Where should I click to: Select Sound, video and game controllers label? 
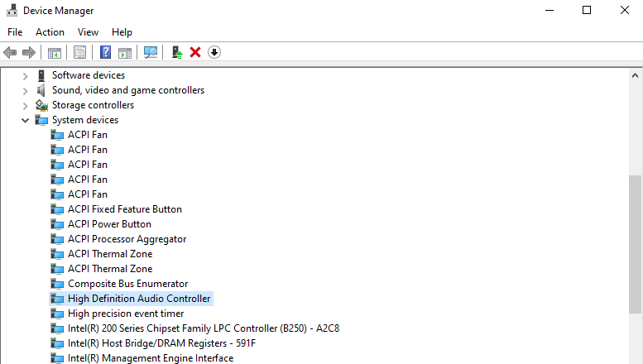pyautogui.click(x=128, y=90)
